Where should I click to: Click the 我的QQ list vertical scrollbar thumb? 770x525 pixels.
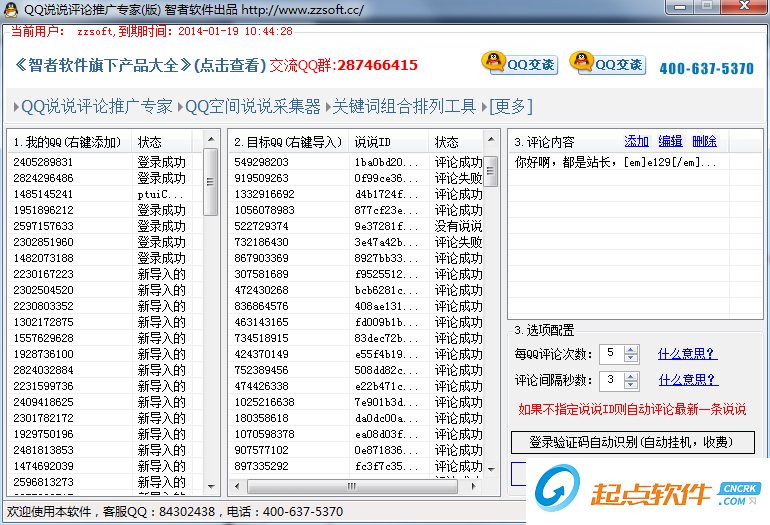[211, 181]
